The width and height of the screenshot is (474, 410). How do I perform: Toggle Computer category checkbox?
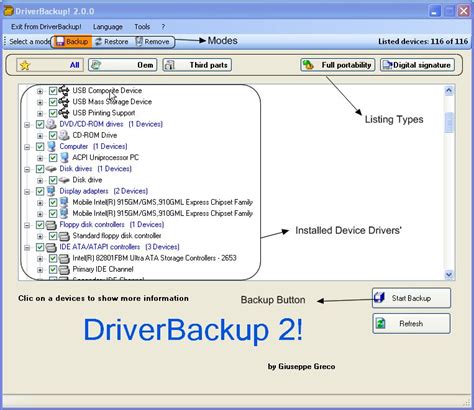pos(40,147)
